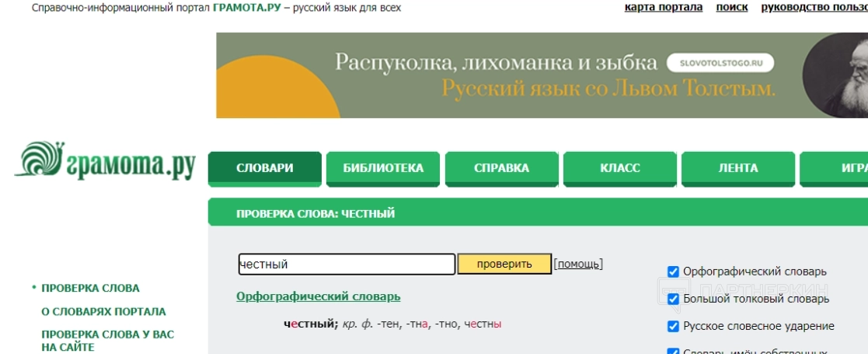This screenshot has height=354, width=868.
Task: Click the slovotolstogo.ru banner badge
Action: click(720, 63)
